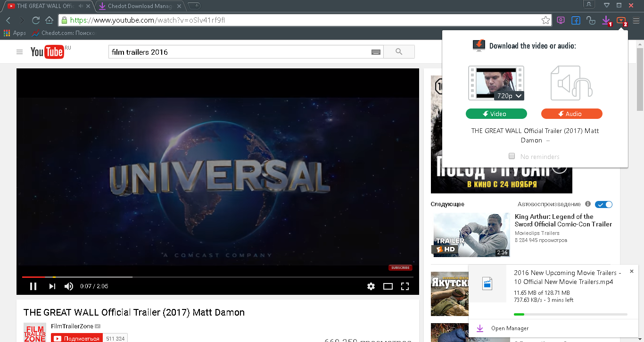Open King Arthur trailer title link
Viewport: 644px width, 342px height.
point(563,220)
